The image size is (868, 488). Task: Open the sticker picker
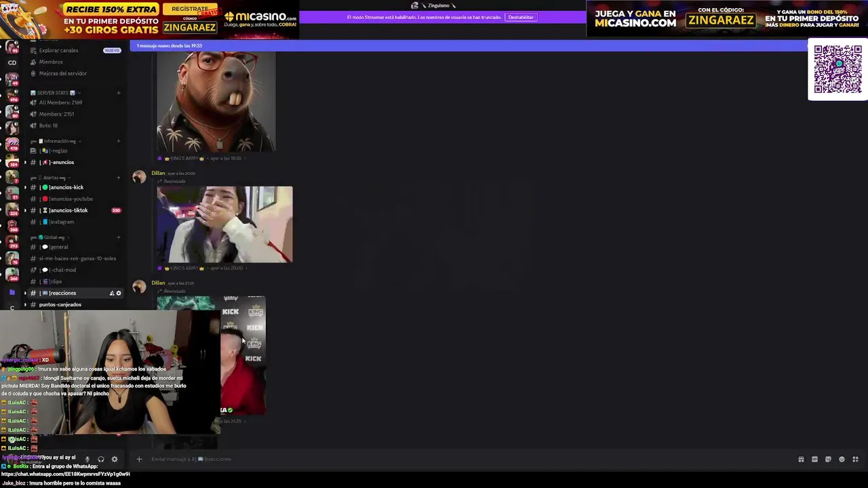click(x=828, y=460)
